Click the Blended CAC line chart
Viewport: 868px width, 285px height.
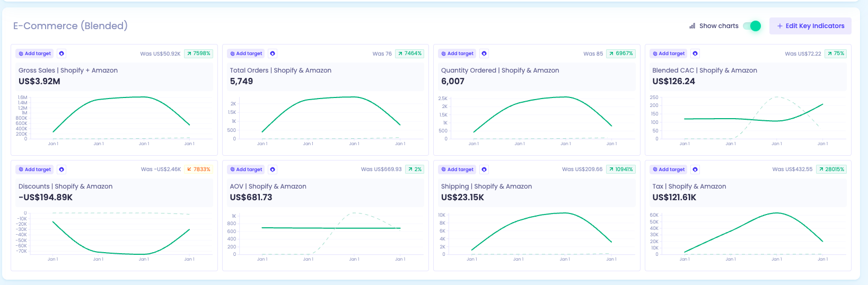pyautogui.click(x=748, y=121)
